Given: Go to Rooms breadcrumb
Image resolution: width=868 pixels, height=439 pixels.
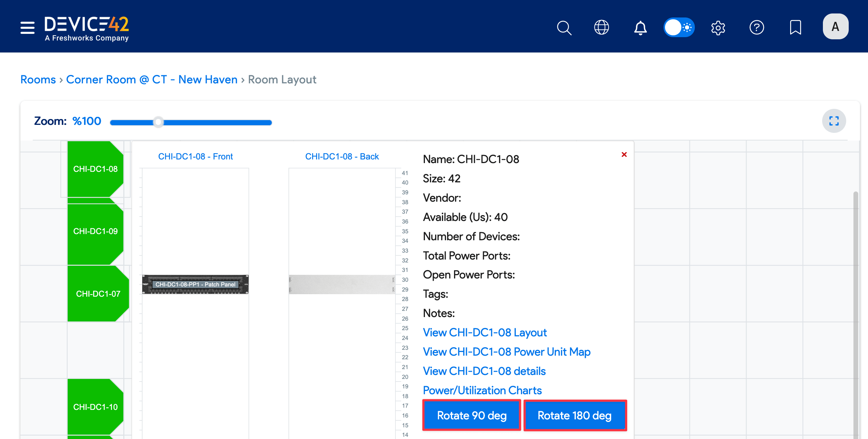Looking at the screenshot, I should coord(38,79).
